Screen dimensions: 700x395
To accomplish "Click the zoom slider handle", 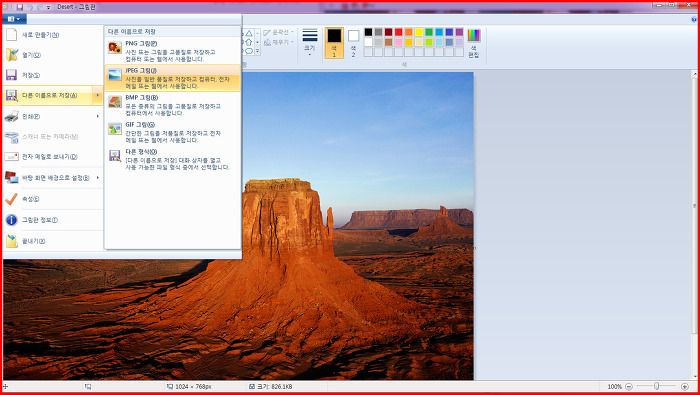I will [657, 386].
